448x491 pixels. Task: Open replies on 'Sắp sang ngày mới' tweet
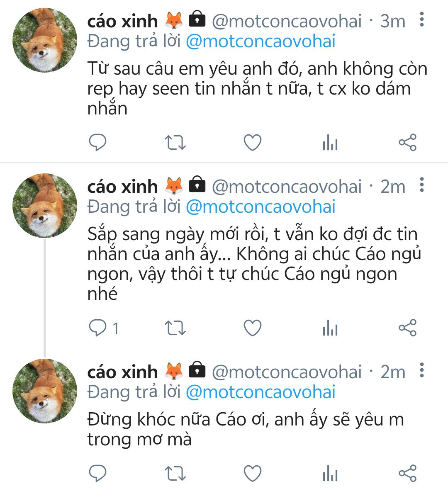[99, 328]
